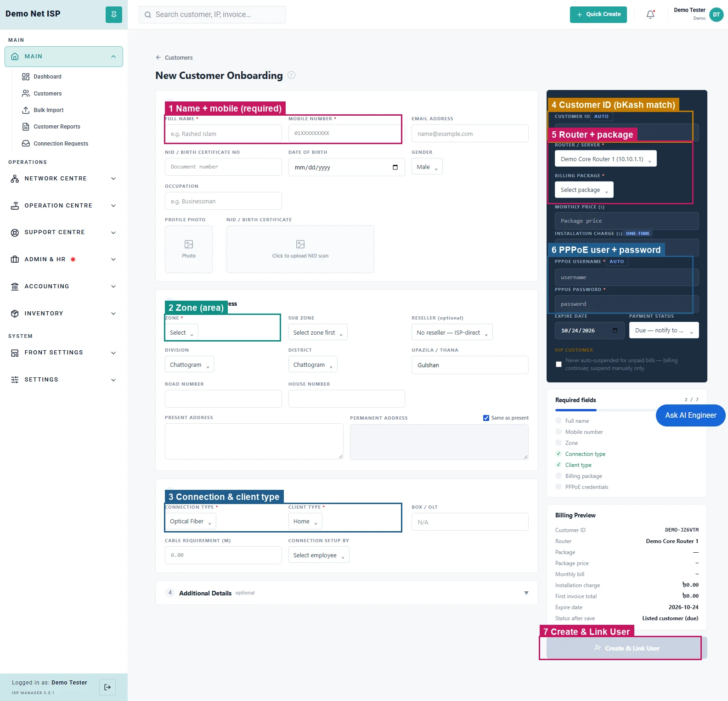The height and width of the screenshot is (701, 728).
Task: Click the Ask AI Engineer button
Action: point(691,415)
